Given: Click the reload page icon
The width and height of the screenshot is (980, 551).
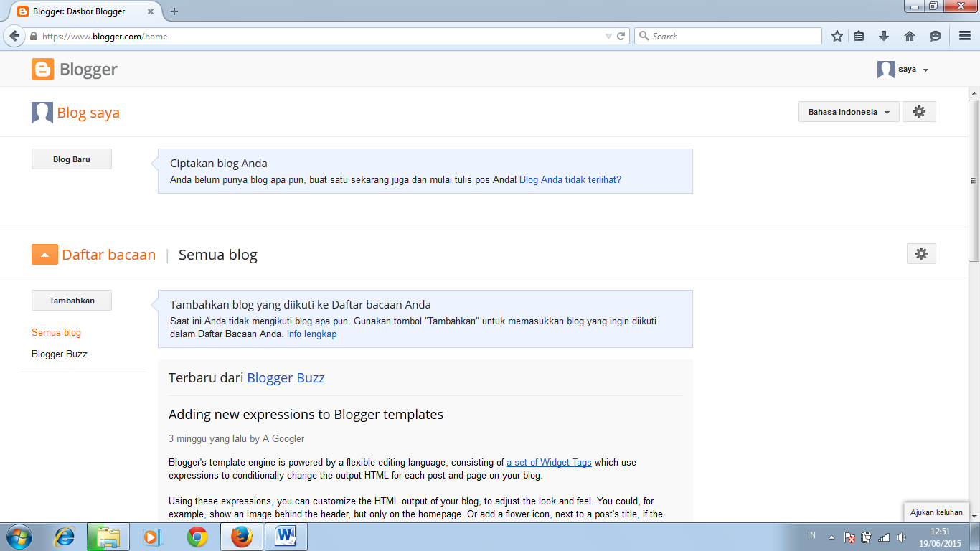Looking at the screenshot, I should coord(621,36).
